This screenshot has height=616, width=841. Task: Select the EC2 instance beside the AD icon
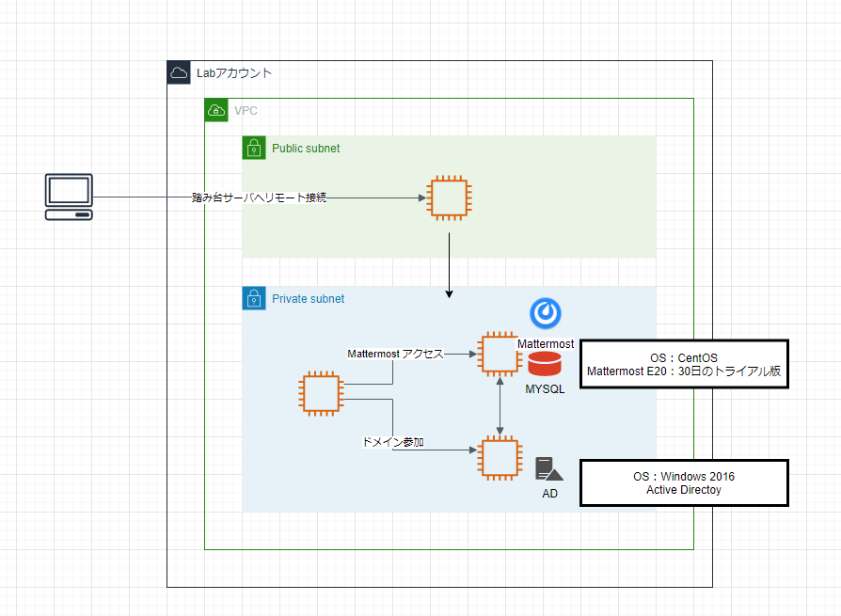pos(500,458)
